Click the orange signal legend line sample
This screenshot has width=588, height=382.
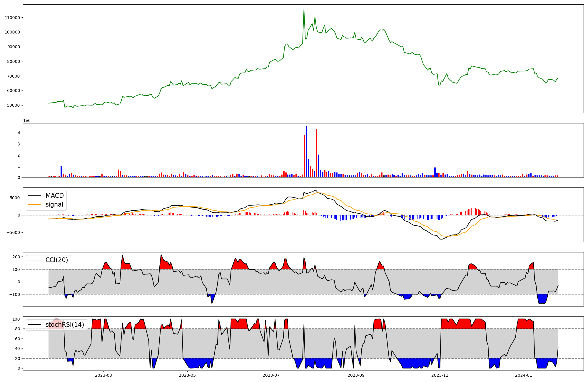tap(35, 205)
